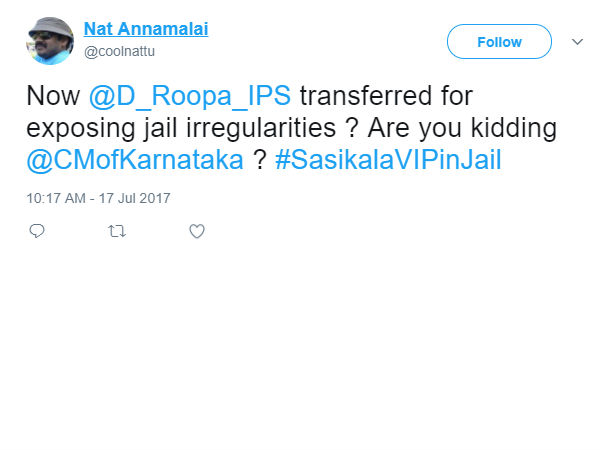Click the 17 Jul 2017 date text
This screenshot has height=450, width=600.
(x=137, y=198)
